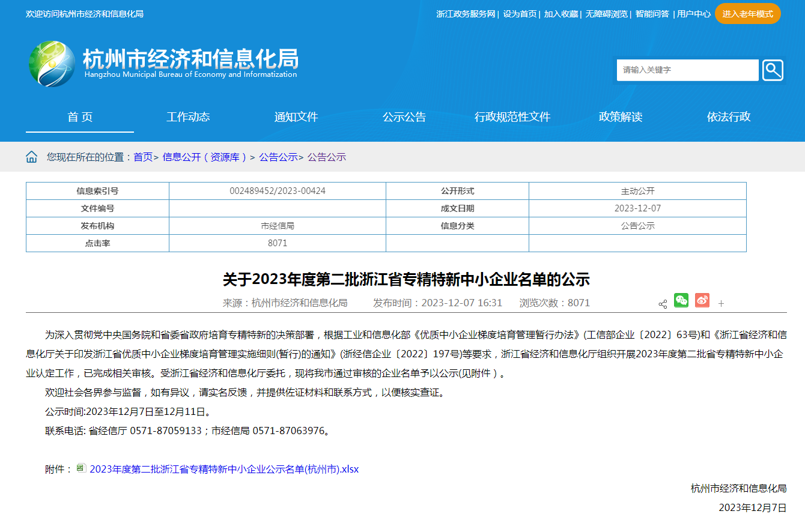
Task: Download the 专精特新 company list xlsx attachment
Action: [x=223, y=468]
